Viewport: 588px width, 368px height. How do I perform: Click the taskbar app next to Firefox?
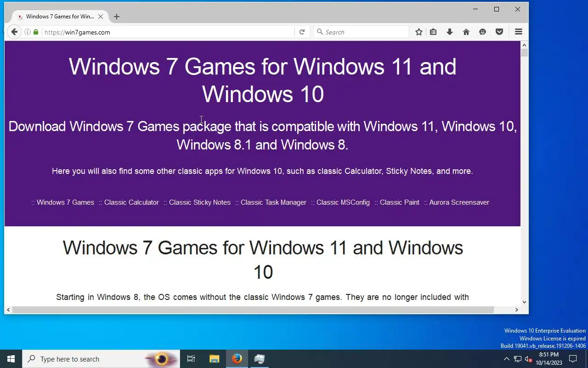260,359
